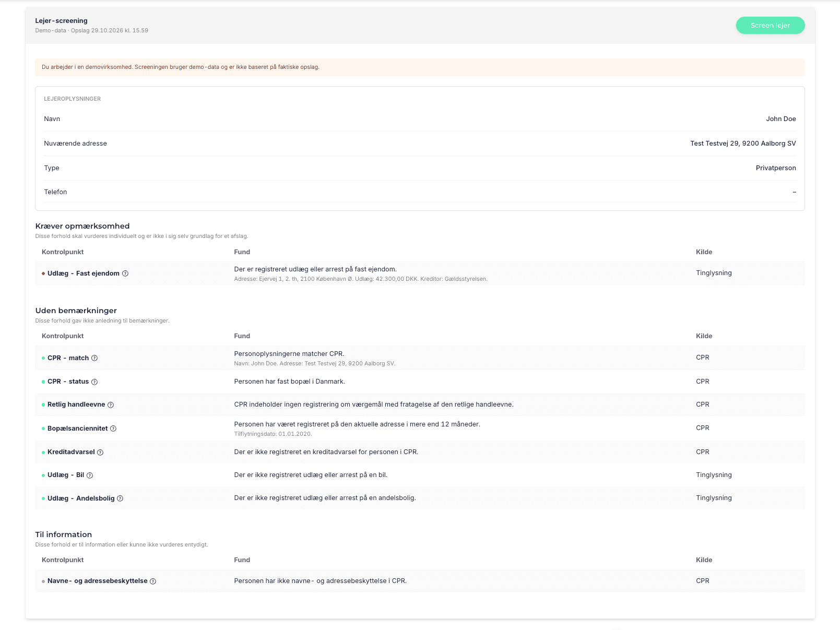The height and width of the screenshot is (630, 840).
Task: Click the Screen lejer button
Action: pos(770,25)
